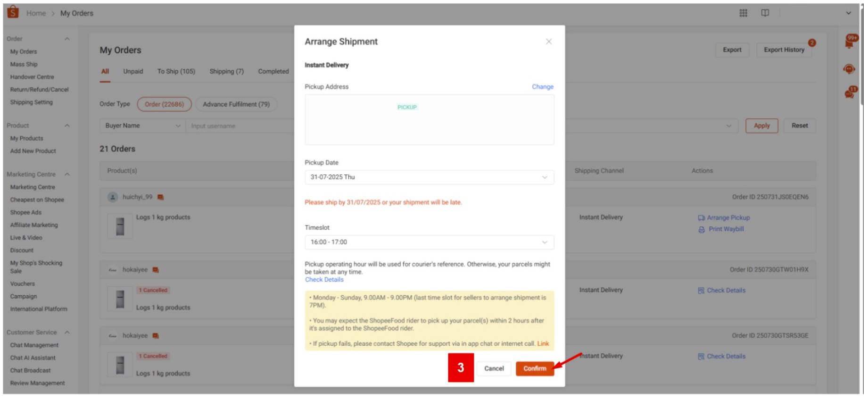
Task: Open the notifications bell icon
Action: tap(850, 42)
